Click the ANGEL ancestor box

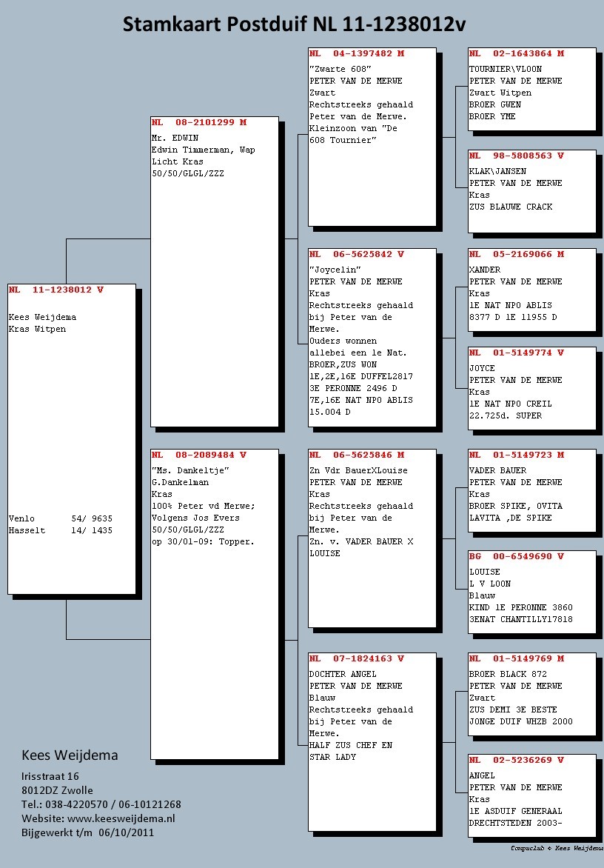click(531, 795)
